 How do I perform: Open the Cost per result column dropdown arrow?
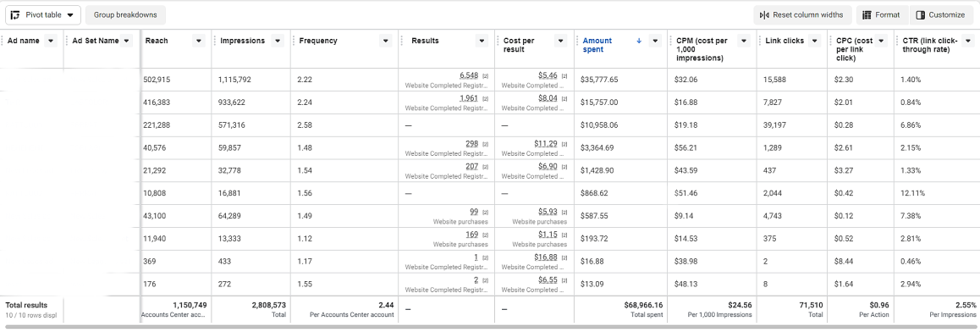(561, 41)
